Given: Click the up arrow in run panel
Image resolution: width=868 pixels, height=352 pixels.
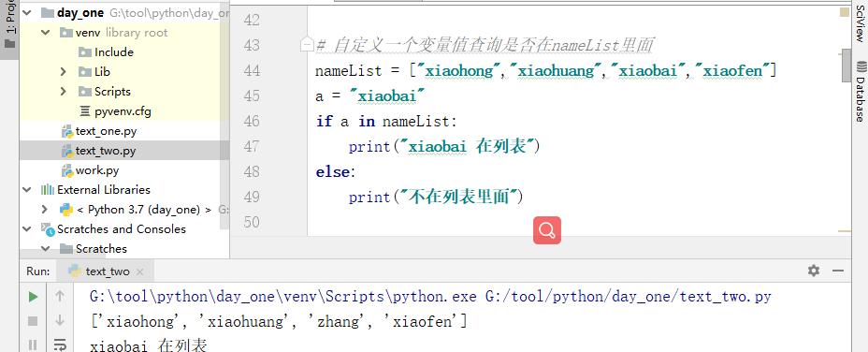Looking at the screenshot, I should click(60, 297).
